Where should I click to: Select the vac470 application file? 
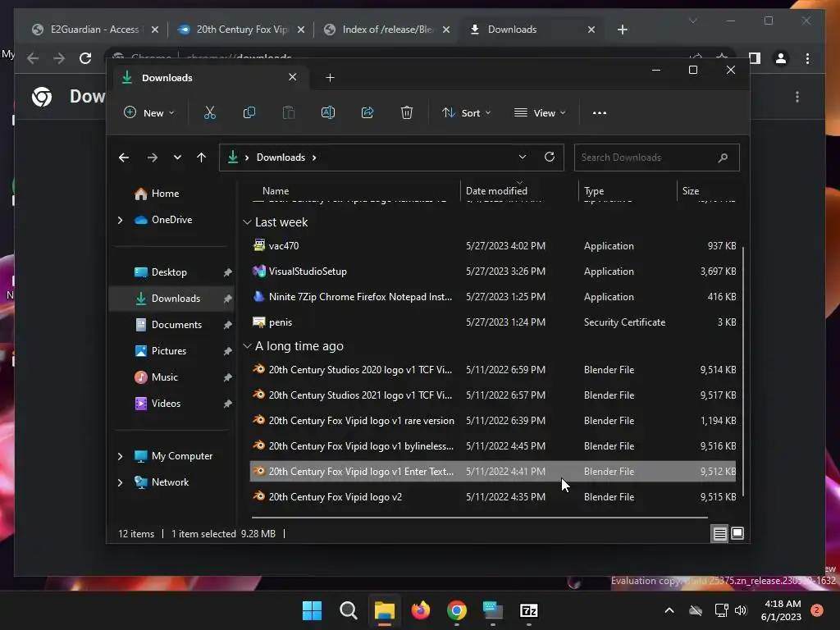(493, 246)
